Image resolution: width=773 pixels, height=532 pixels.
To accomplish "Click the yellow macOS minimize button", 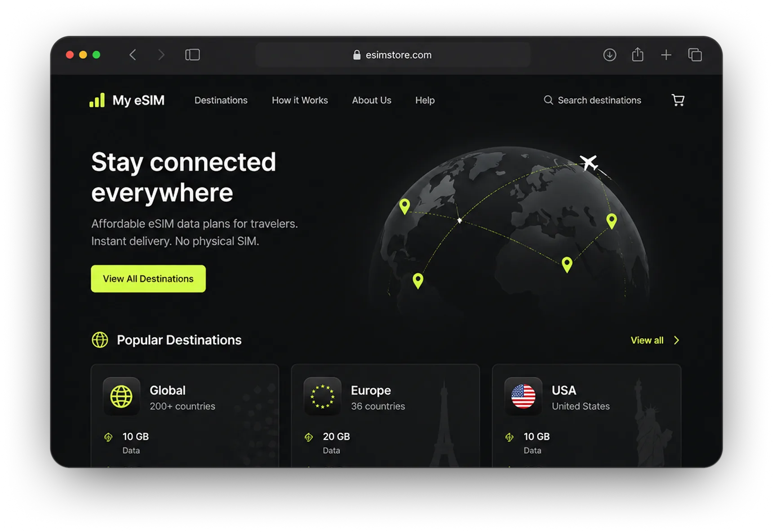I will [83, 55].
